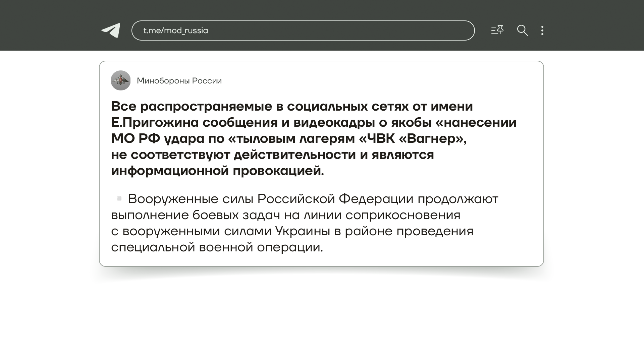644x362 pixels.
Task: Click the search magnifier icon
Action: tap(522, 31)
